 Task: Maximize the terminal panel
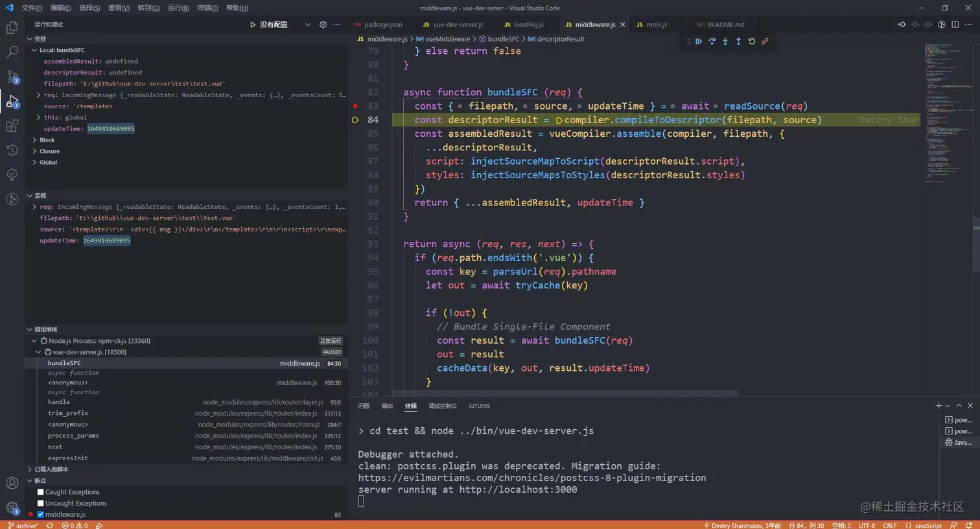[959, 406]
